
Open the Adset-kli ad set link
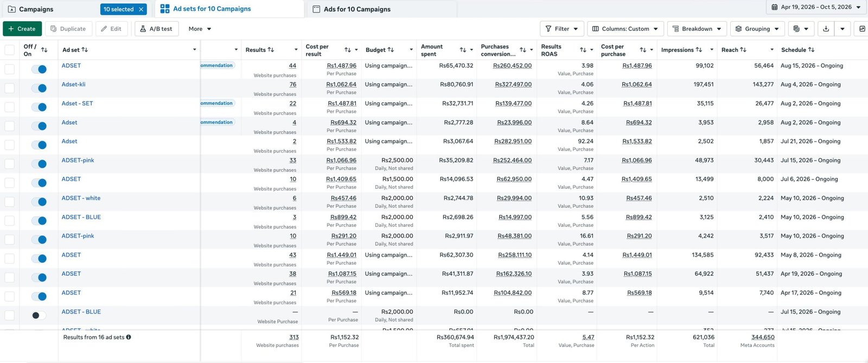pyautogui.click(x=73, y=85)
